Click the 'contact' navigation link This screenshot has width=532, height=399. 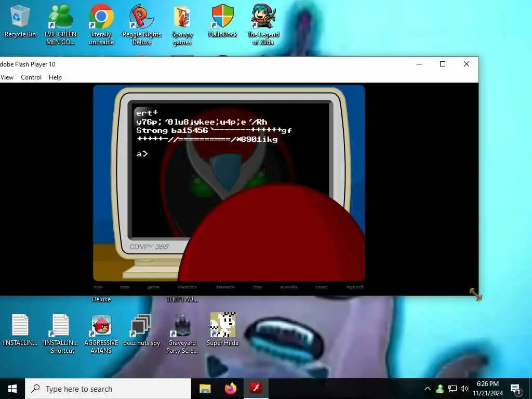click(x=322, y=287)
